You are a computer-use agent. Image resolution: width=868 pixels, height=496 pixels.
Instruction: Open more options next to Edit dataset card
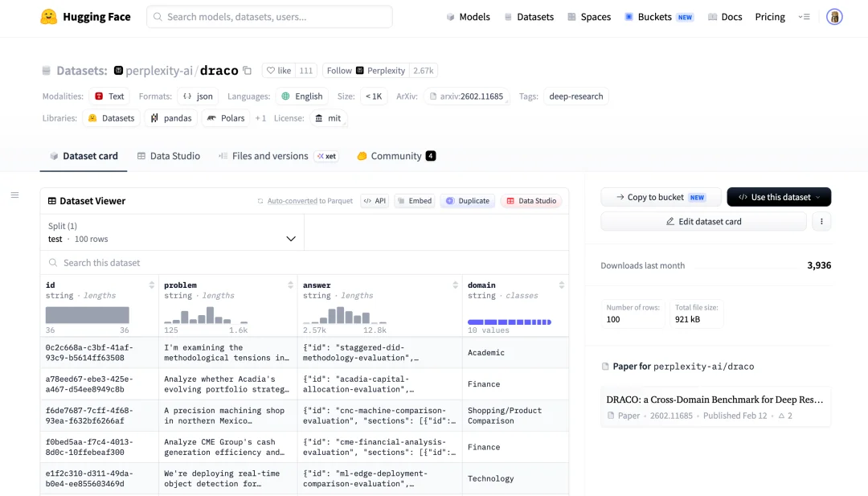(x=821, y=221)
